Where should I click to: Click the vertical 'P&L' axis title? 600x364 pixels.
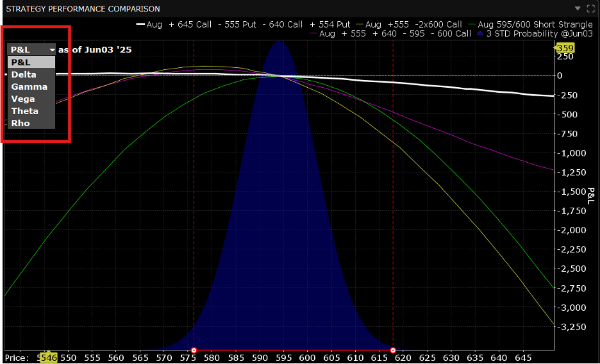point(592,195)
